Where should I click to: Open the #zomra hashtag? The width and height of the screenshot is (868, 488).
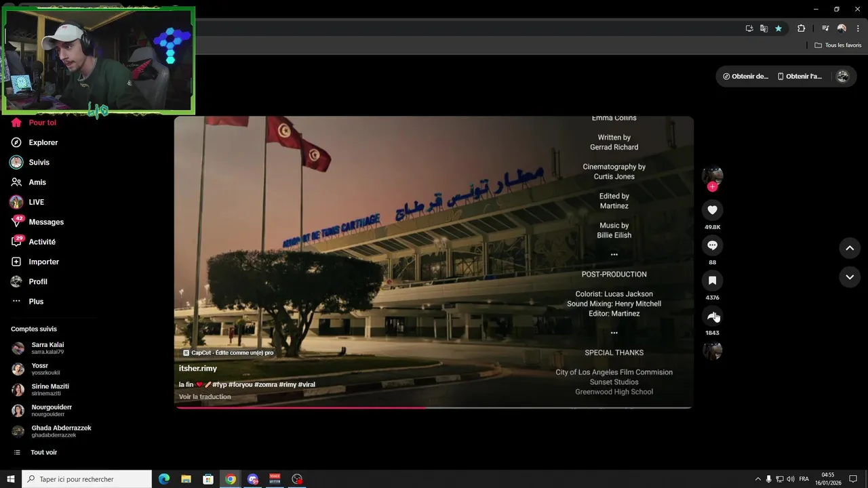click(x=266, y=385)
